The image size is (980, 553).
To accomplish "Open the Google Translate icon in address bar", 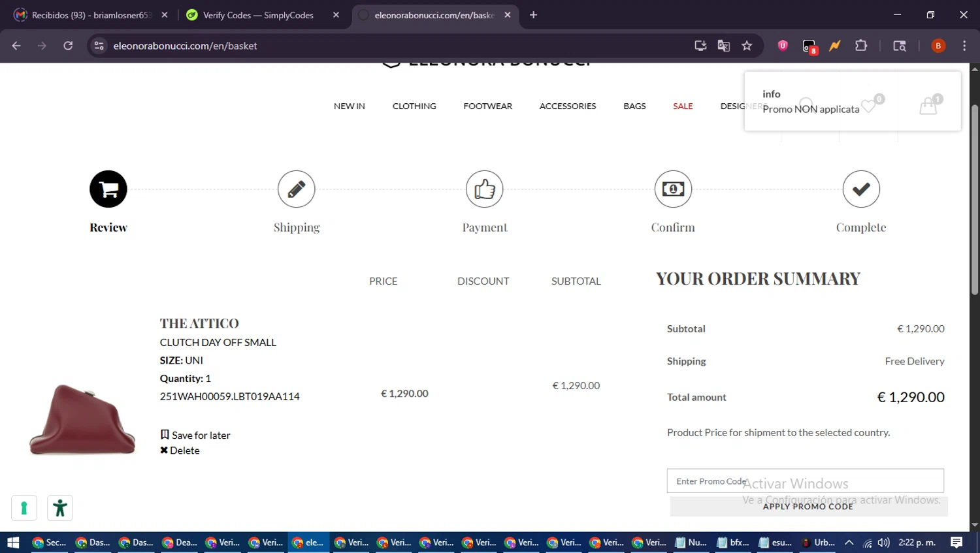I will 723,46.
